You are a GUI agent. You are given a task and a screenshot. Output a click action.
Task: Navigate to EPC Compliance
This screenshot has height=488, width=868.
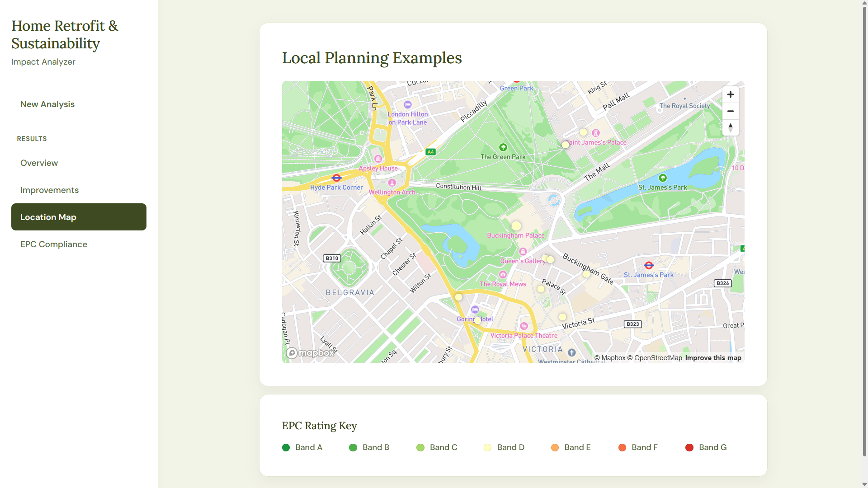coord(53,244)
